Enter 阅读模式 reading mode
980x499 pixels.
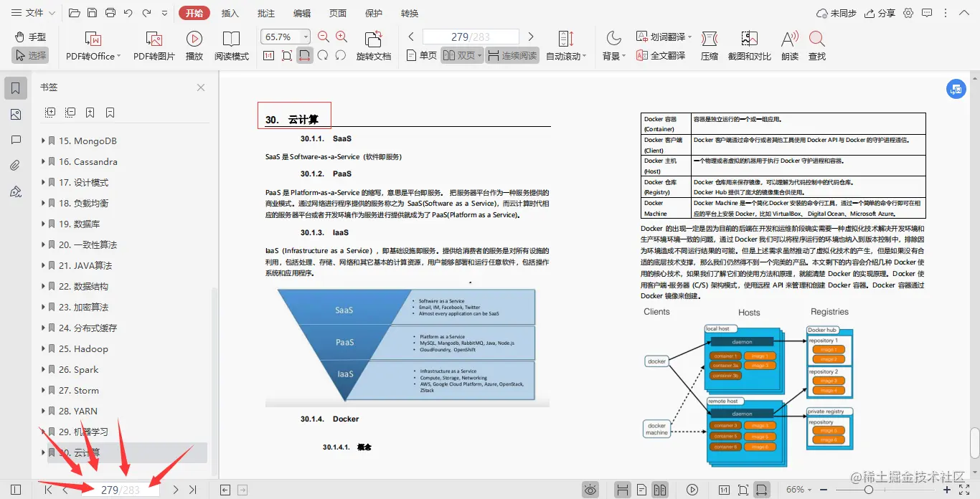(231, 43)
